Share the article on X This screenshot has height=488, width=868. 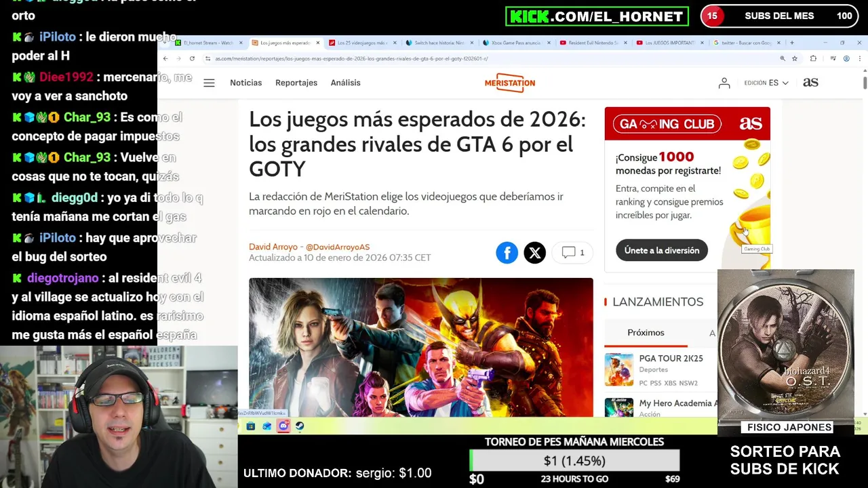[x=534, y=253]
